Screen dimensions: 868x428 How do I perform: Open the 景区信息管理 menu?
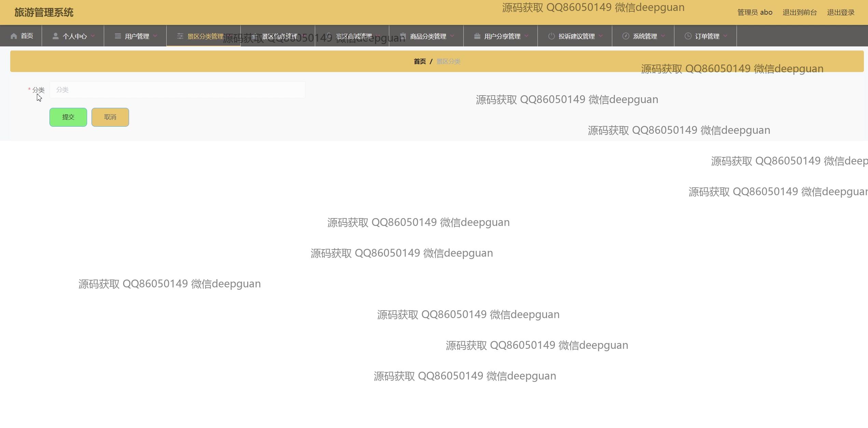pos(279,36)
